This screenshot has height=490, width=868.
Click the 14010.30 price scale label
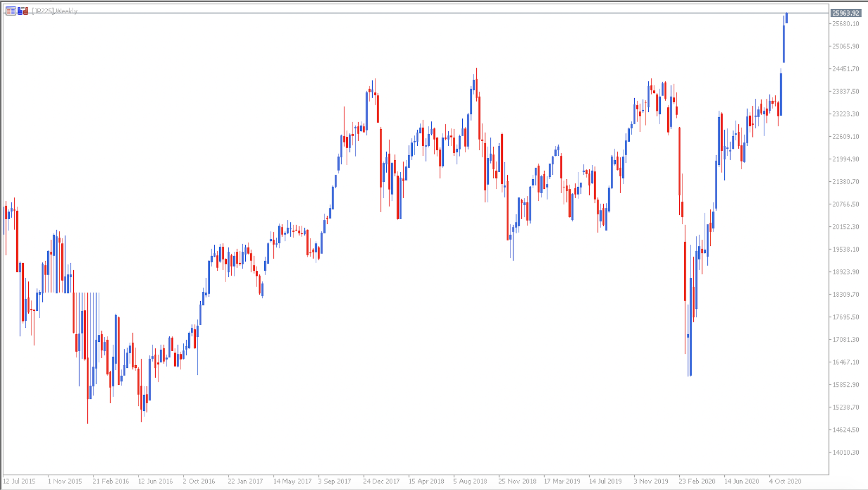coord(846,453)
